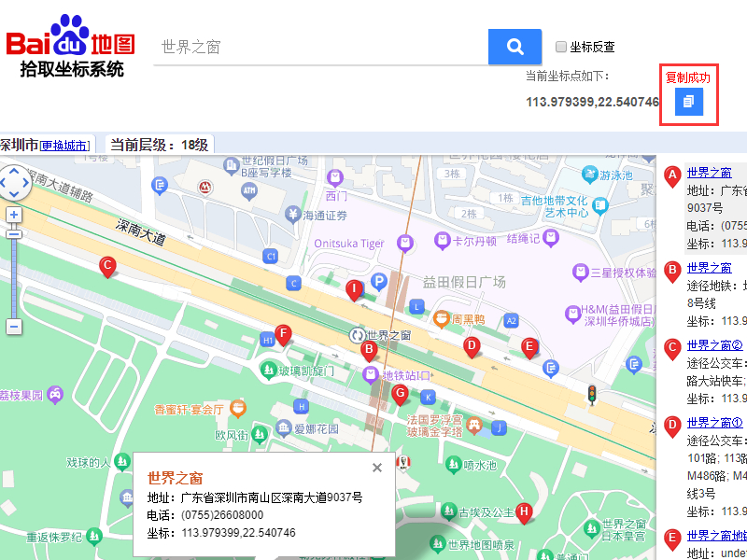Click the popup phone number (0755)26608000
747x560 pixels.
pos(222,515)
